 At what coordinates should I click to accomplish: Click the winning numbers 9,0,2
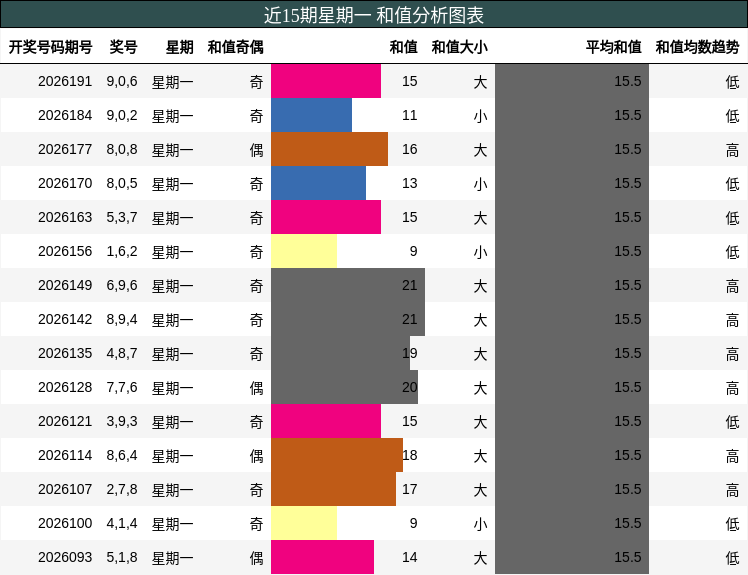point(122,115)
